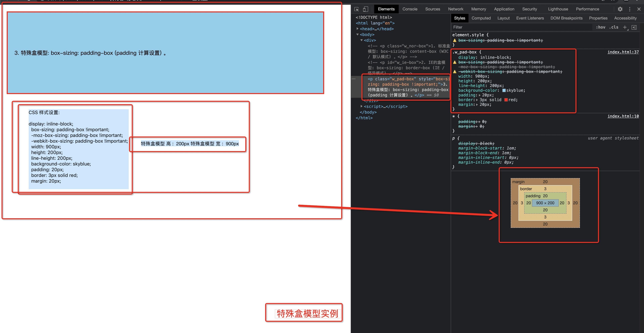Select the DOM Breakpoints subtab

(x=566, y=18)
